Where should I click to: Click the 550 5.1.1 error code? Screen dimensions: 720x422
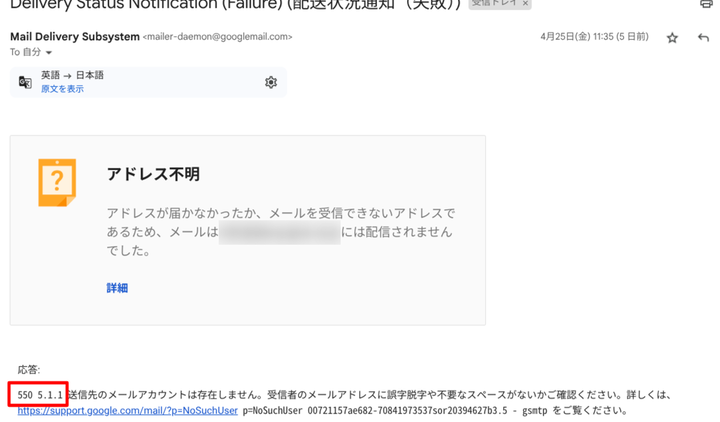tap(39, 395)
